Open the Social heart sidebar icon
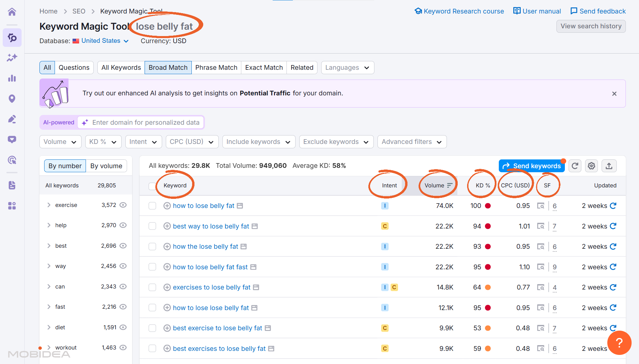 (12, 140)
